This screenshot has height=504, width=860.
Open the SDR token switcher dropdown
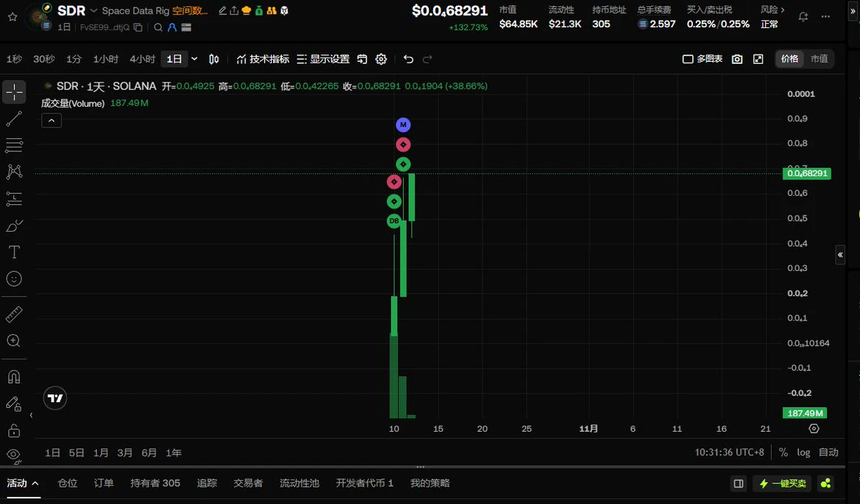94,11
